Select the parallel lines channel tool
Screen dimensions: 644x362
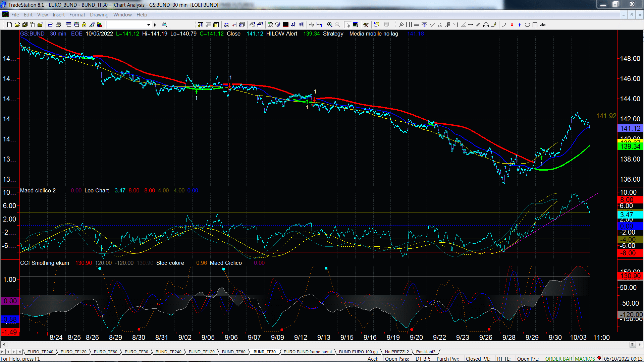pyautogui.click(x=478, y=25)
